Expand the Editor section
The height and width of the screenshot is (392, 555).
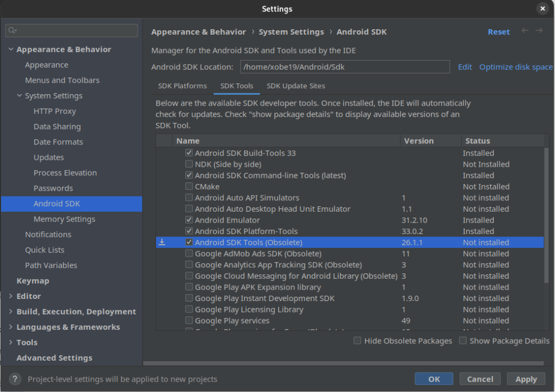pos(11,296)
